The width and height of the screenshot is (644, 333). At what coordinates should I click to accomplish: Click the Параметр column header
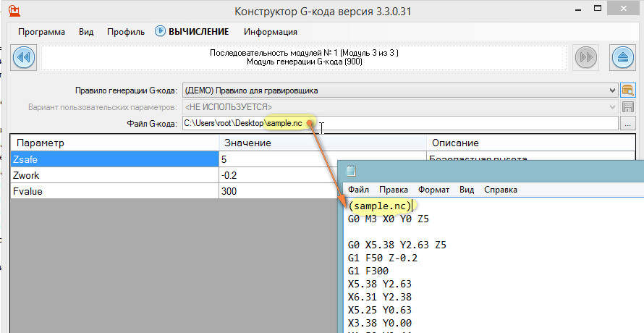[x=114, y=143]
